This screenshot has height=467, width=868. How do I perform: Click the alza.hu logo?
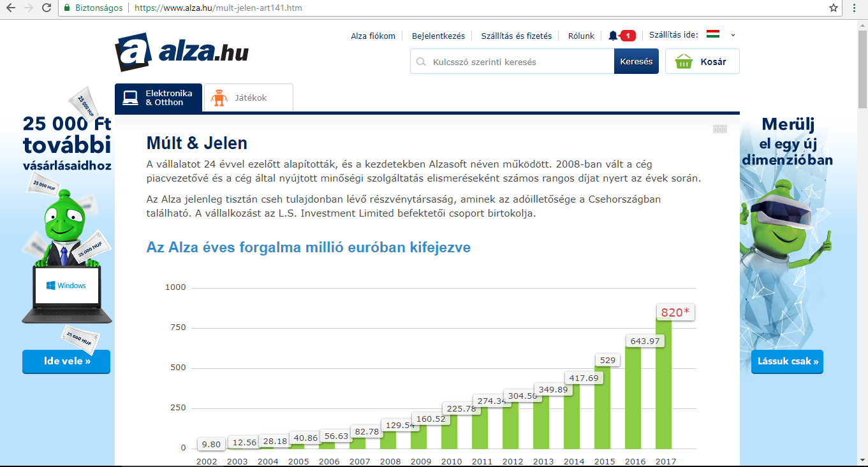pyautogui.click(x=182, y=52)
